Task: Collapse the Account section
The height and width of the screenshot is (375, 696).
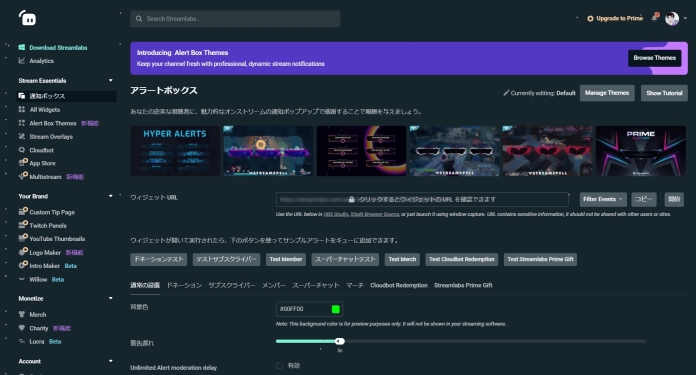Action: tap(111, 361)
